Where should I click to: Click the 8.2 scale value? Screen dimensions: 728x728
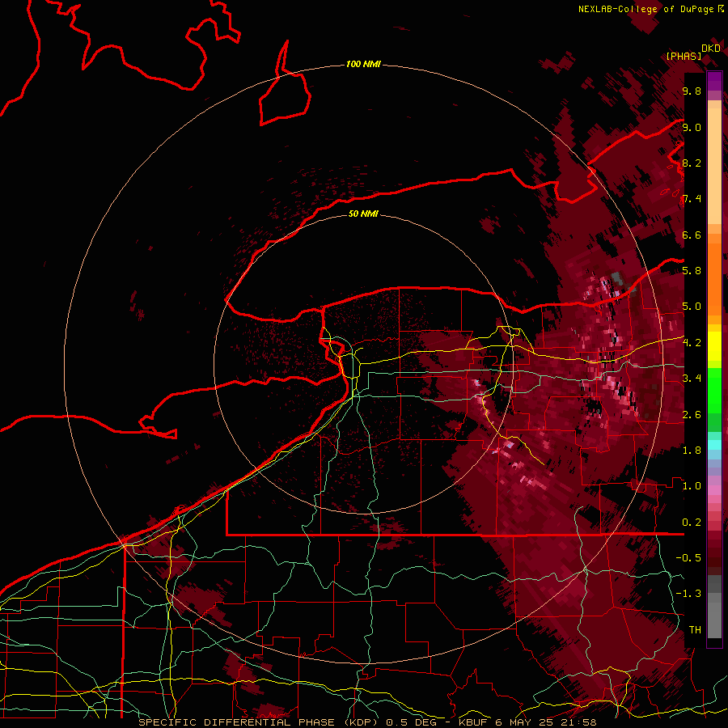(x=692, y=163)
